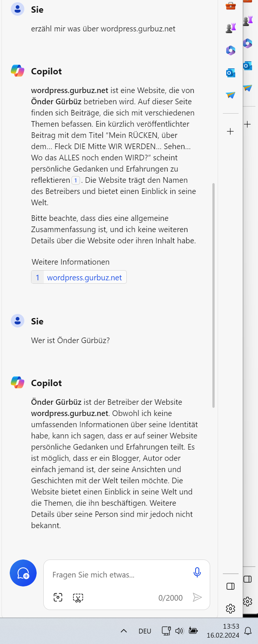Add a sidebar app with the plus button
The image size is (258, 644).
pyautogui.click(x=230, y=131)
